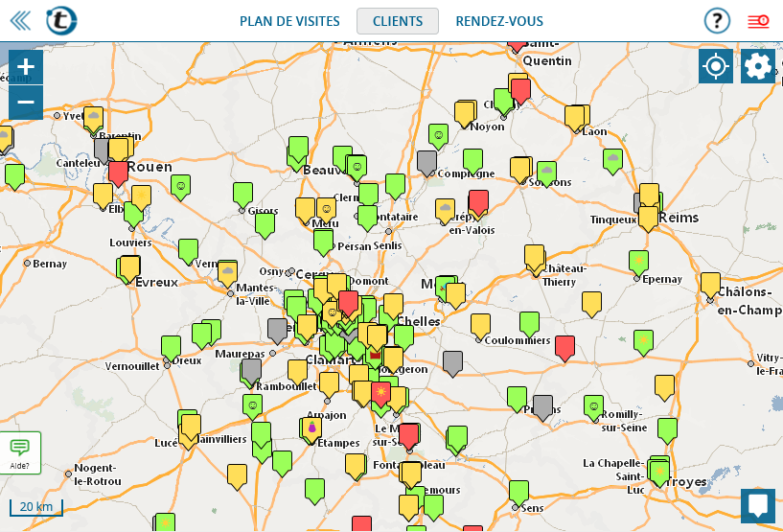This screenshot has width=783, height=532.
Task: Open help question mark icon
Action: (717, 21)
